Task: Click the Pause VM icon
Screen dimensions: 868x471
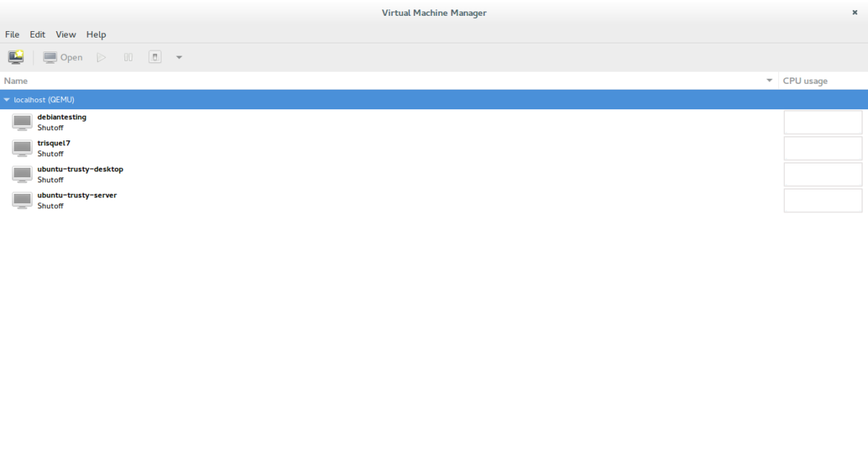Action: [128, 57]
